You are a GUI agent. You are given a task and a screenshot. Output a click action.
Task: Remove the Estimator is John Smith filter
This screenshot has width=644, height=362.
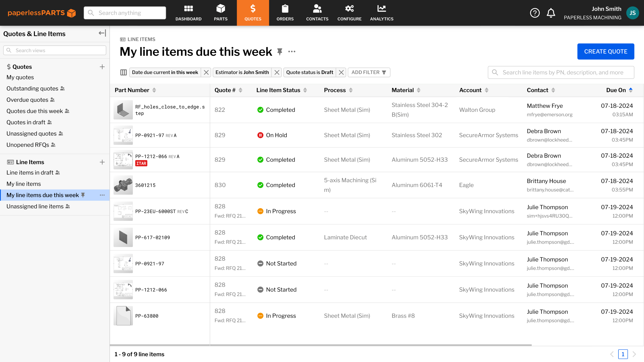pos(277,72)
